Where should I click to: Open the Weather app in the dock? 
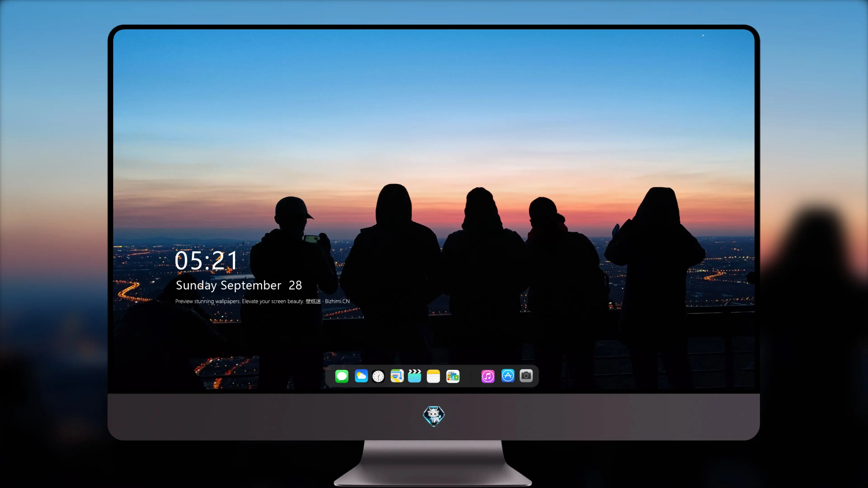point(361,376)
